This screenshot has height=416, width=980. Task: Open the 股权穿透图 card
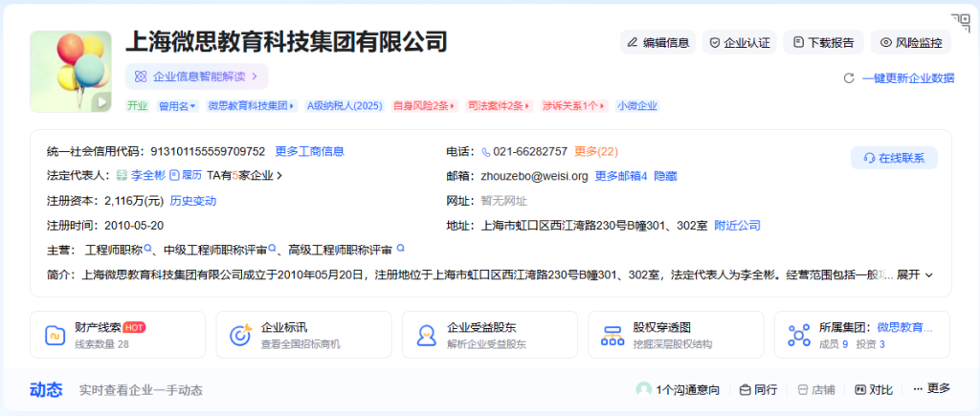point(676,335)
